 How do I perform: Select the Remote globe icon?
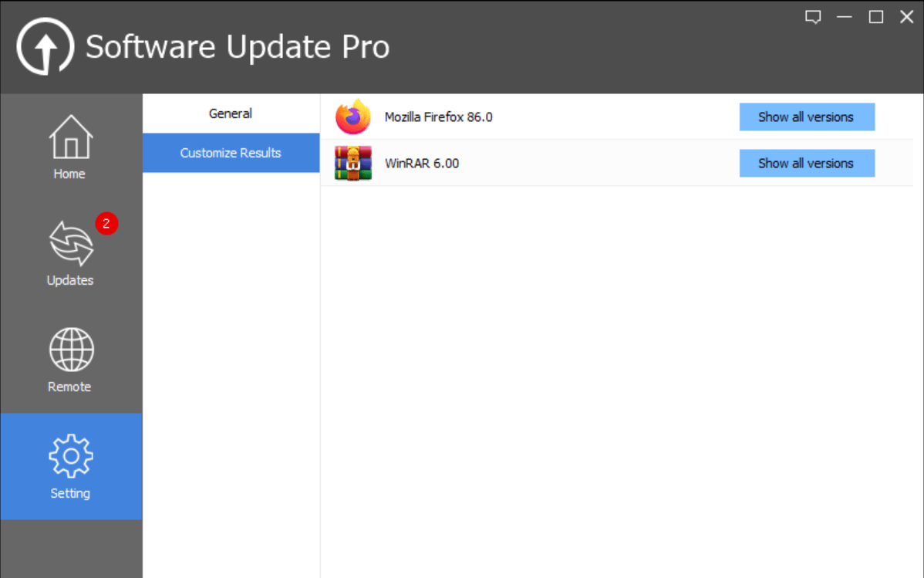pos(70,349)
